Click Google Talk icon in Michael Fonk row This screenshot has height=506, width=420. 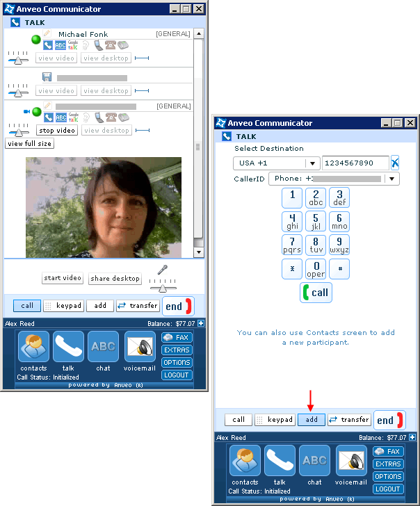pyautogui.click(x=73, y=45)
